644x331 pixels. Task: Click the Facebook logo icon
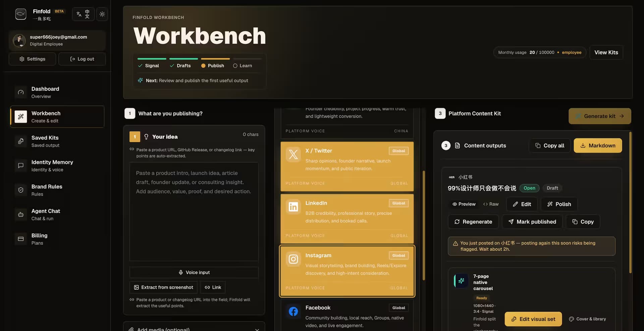pos(293,312)
